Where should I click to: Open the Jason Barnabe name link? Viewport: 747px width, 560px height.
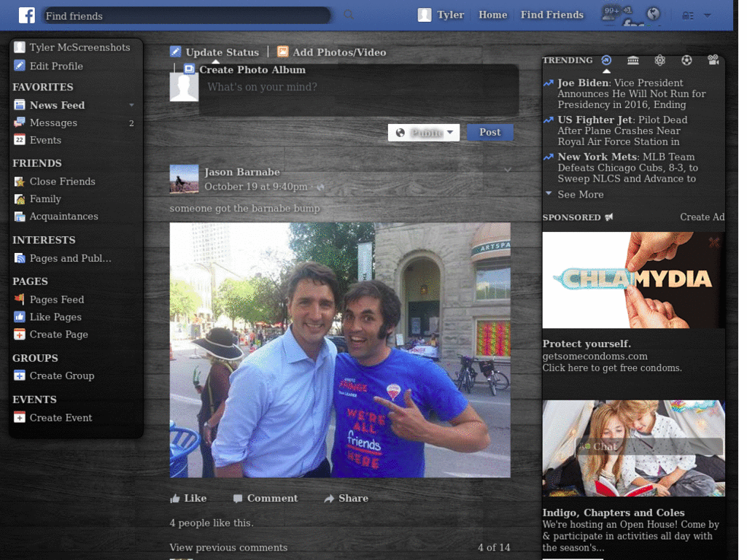[242, 172]
